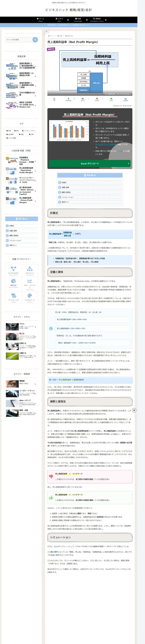The height and width of the screenshot is (644, 145).
Task: Expand スキル menu dropdown arrow
Action: point(68,20)
